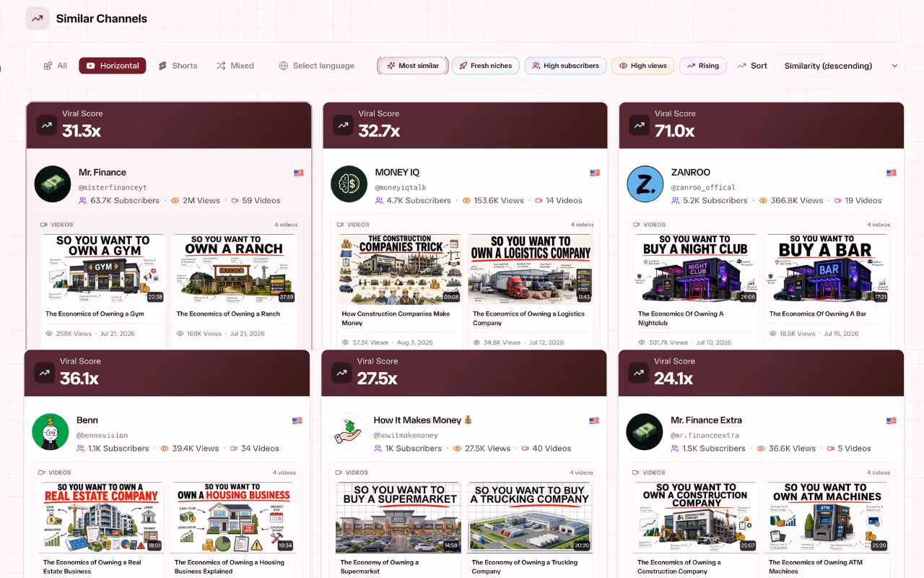Open the Own a Logistics Company thumbnail
Viewport: 924px width, 578px height.
531,269
